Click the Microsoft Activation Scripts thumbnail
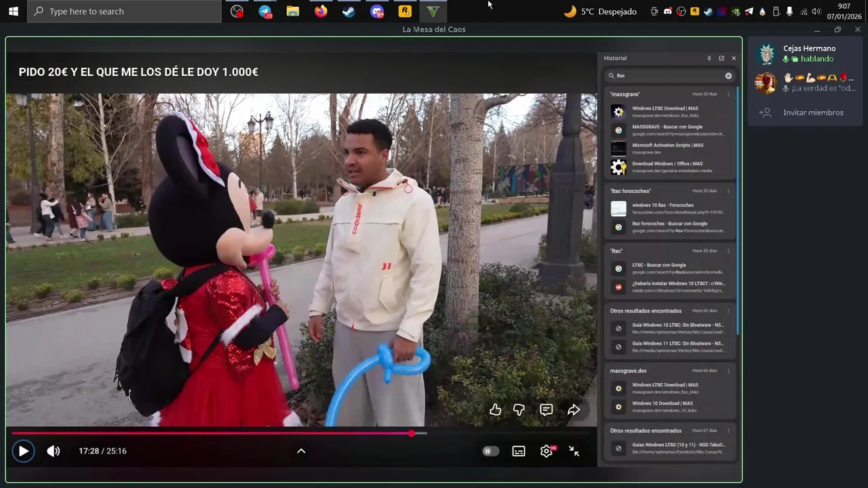The image size is (868, 488). (x=618, y=148)
